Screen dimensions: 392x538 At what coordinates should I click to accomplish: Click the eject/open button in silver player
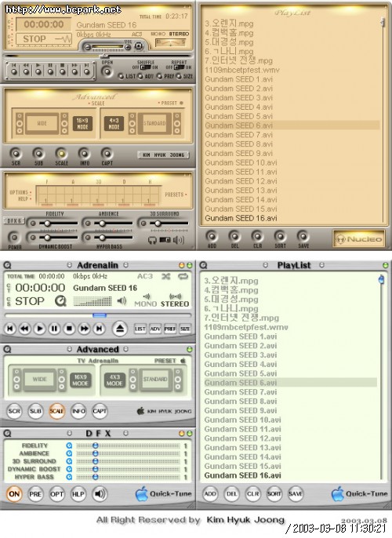120,329
